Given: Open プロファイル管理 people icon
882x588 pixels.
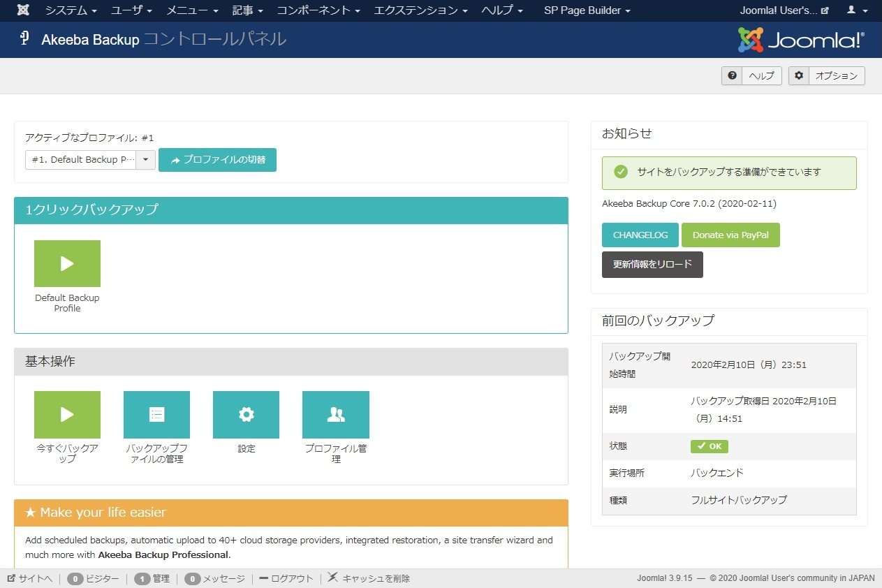Looking at the screenshot, I should pyautogui.click(x=336, y=414).
